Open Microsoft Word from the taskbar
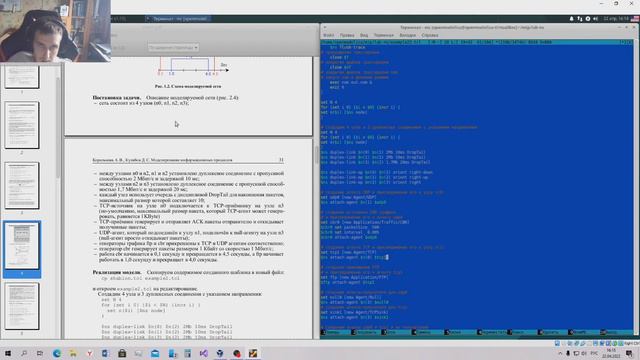 point(105,353)
